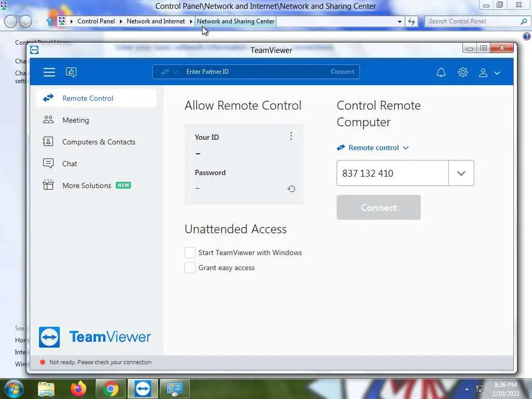Open the TeamViewer hamburger menu
Screen dimensions: 532x399
(x=49, y=72)
